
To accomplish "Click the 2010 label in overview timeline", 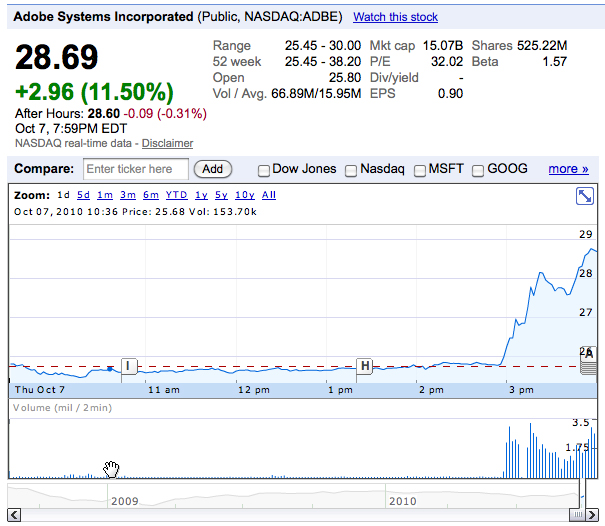I will pyautogui.click(x=403, y=501).
